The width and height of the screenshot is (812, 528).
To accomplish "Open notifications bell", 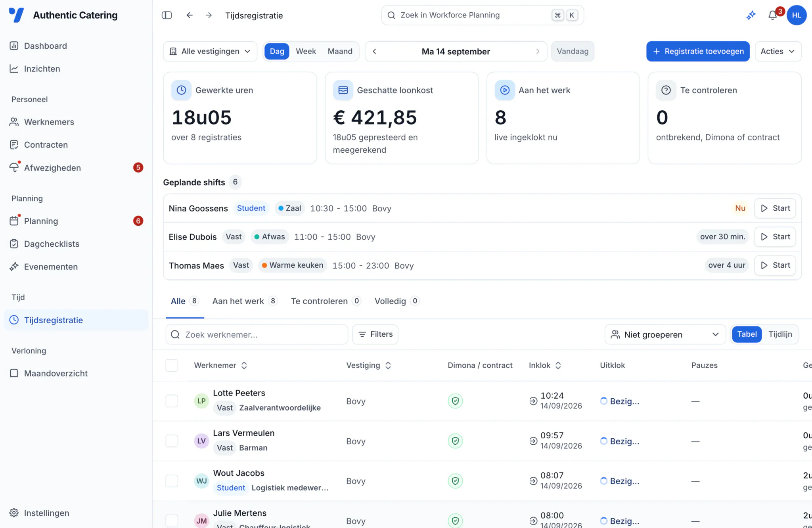I will [x=772, y=15].
